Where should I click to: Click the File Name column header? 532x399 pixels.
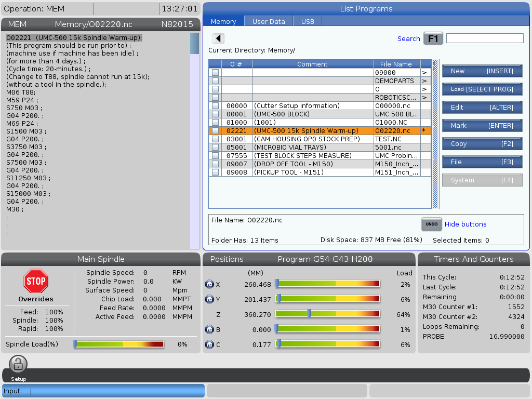pyautogui.click(x=397, y=64)
